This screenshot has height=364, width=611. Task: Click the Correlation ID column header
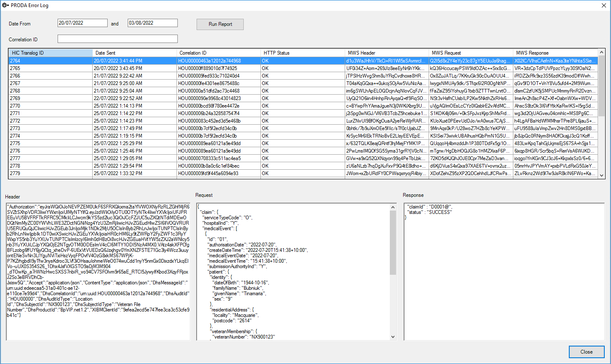[x=219, y=53]
